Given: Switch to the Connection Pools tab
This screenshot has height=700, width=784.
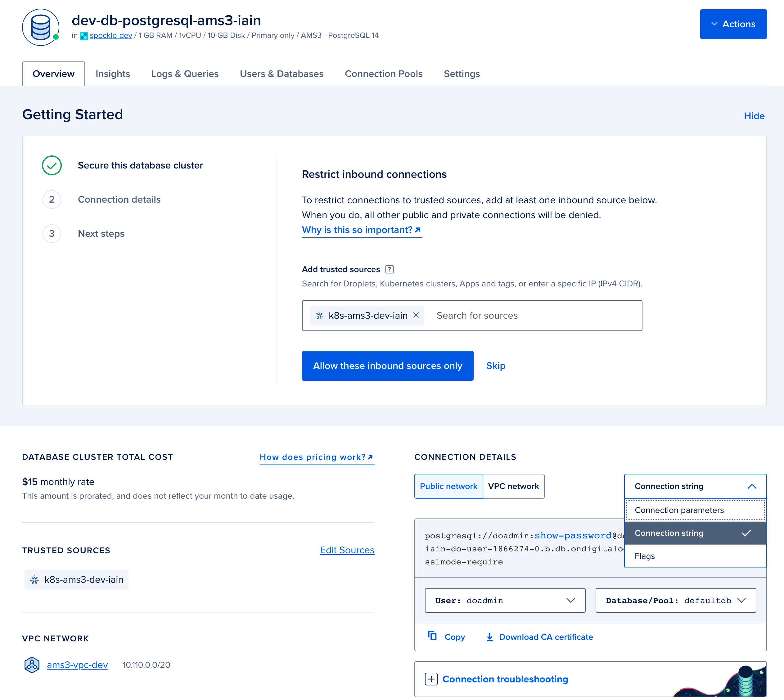Looking at the screenshot, I should tap(383, 74).
